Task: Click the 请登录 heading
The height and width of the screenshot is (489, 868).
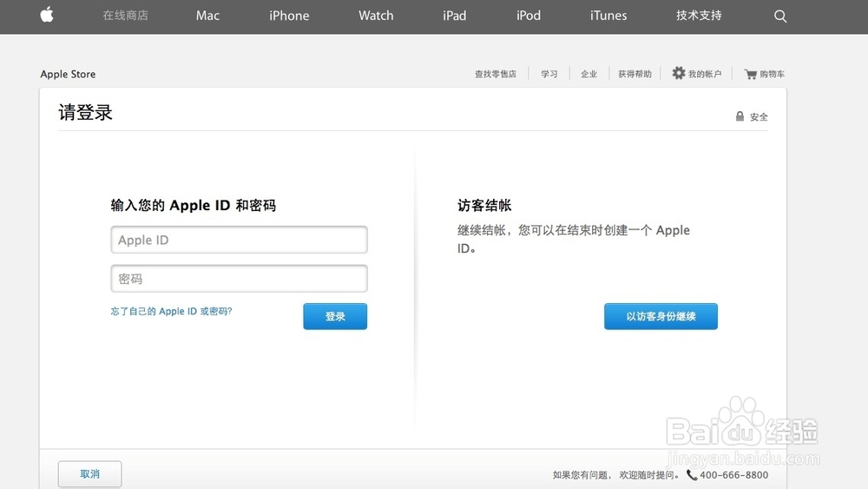Action: [x=85, y=112]
